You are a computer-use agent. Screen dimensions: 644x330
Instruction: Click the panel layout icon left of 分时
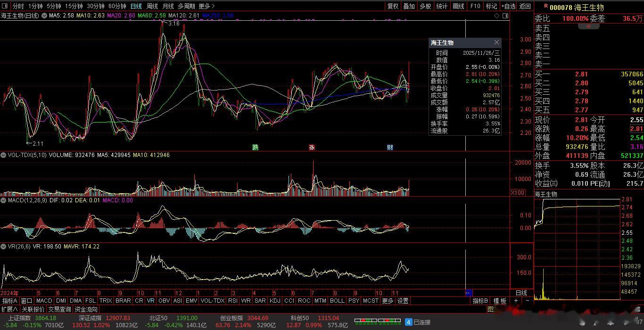[x=5, y=6]
